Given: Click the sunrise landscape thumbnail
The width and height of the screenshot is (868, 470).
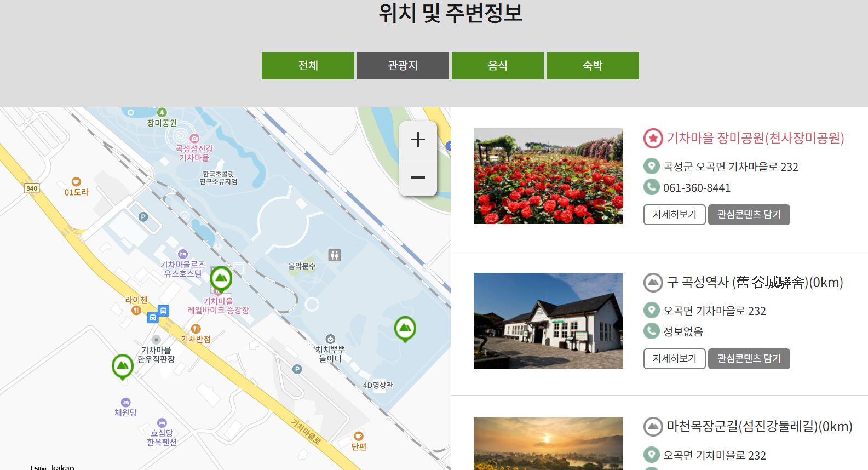Looking at the screenshot, I should pos(548,443).
